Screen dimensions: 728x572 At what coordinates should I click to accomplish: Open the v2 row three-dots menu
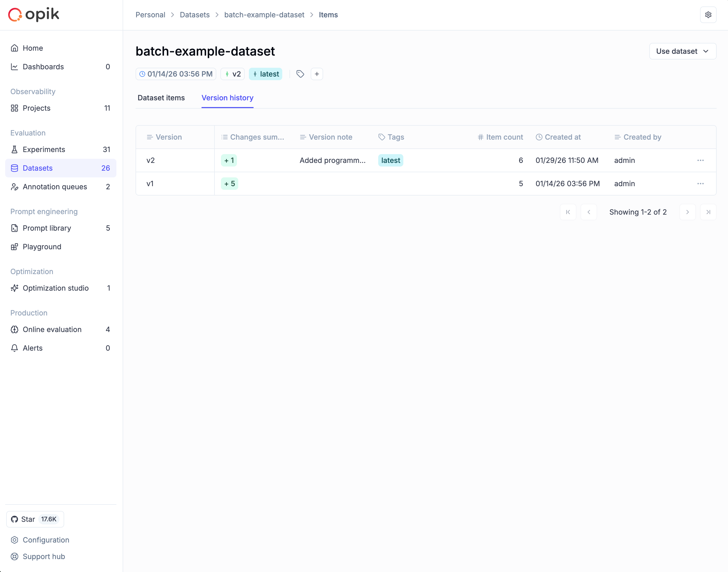pyautogui.click(x=700, y=160)
